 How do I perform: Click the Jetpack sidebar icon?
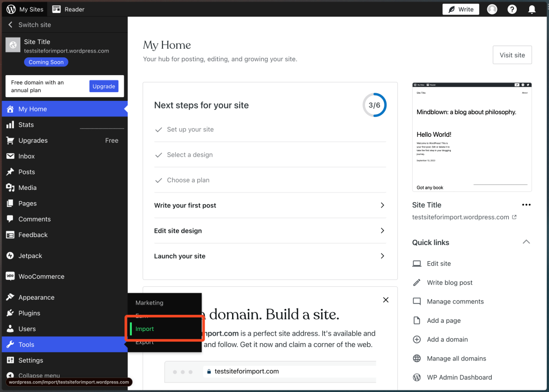(x=10, y=256)
